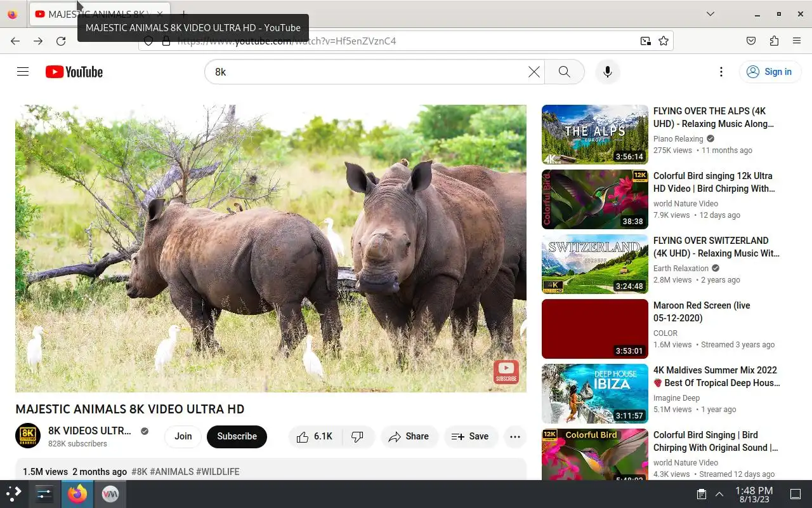Open Maroon Red Screen (live 05-12-2020) title
This screenshot has height=508, width=812.
click(702, 312)
